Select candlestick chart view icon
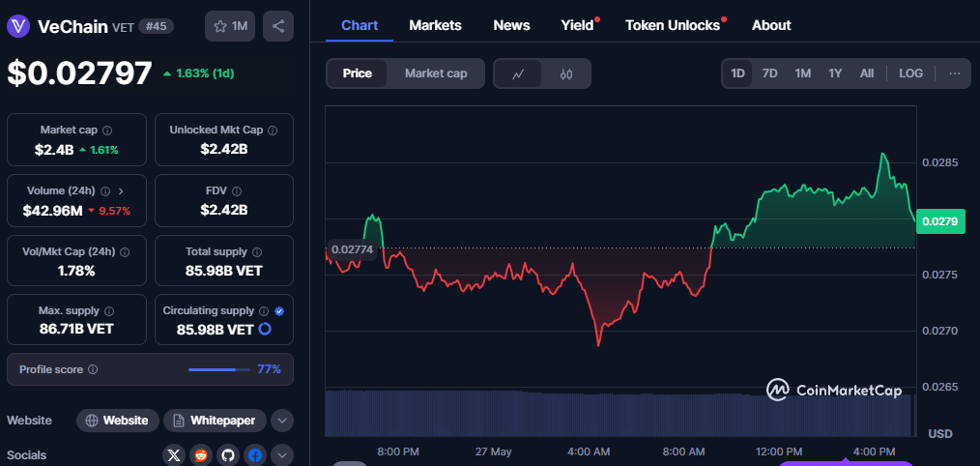The height and width of the screenshot is (466, 980). (x=566, y=73)
